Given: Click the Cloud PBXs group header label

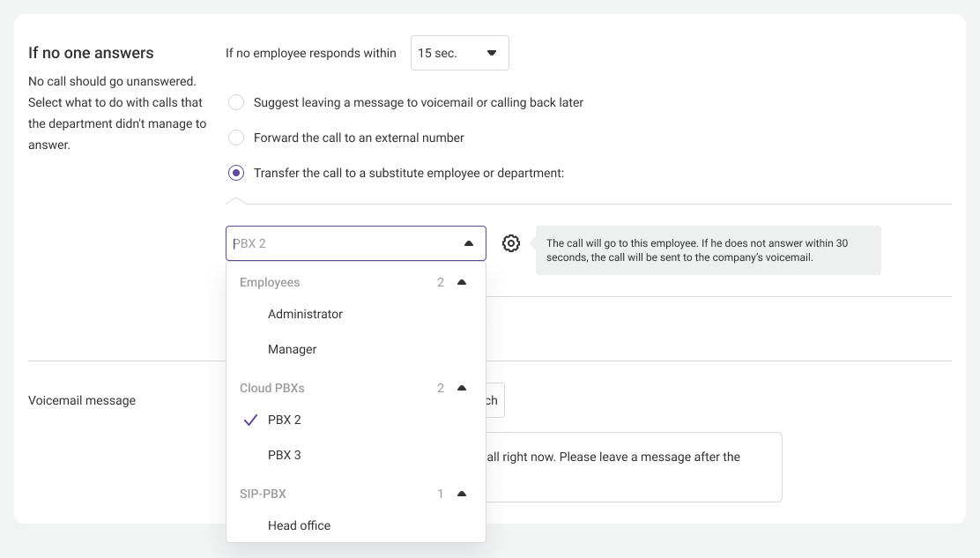Looking at the screenshot, I should pyautogui.click(x=272, y=389).
